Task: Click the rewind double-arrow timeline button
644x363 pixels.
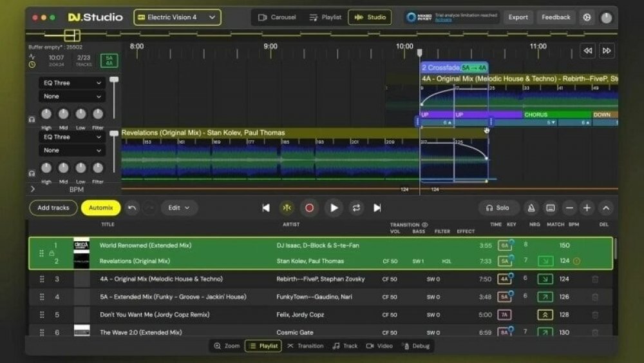Action: tap(587, 51)
